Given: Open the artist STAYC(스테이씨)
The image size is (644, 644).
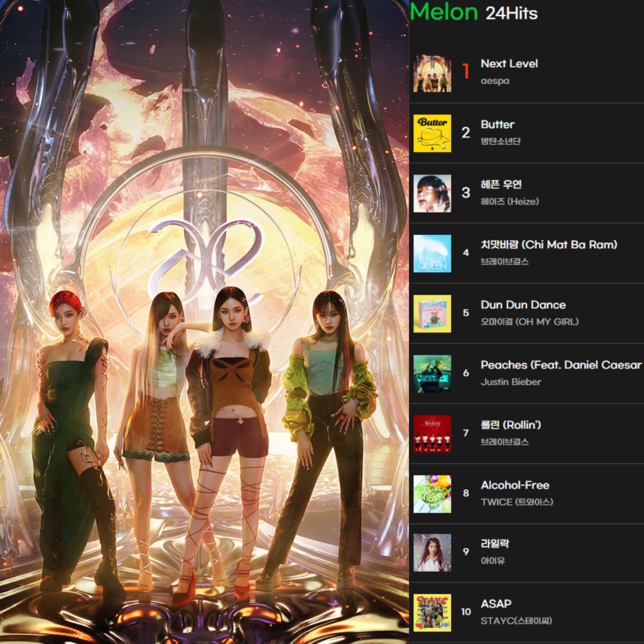Looking at the screenshot, I should [x=516, y=621].
